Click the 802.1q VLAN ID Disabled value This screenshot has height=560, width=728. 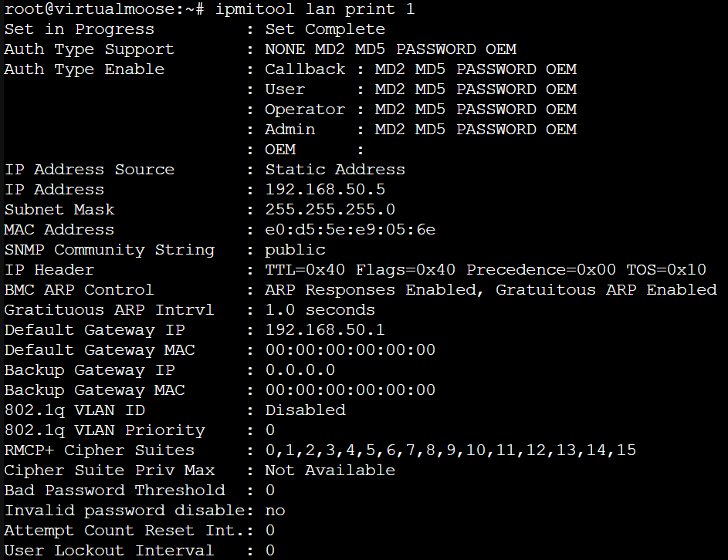[305, 410]
